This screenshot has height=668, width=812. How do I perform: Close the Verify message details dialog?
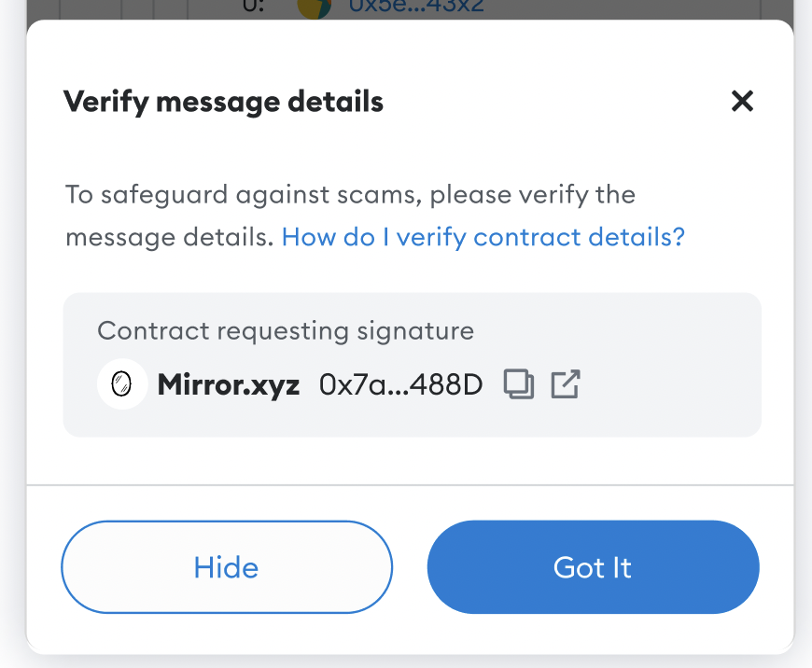741,101
